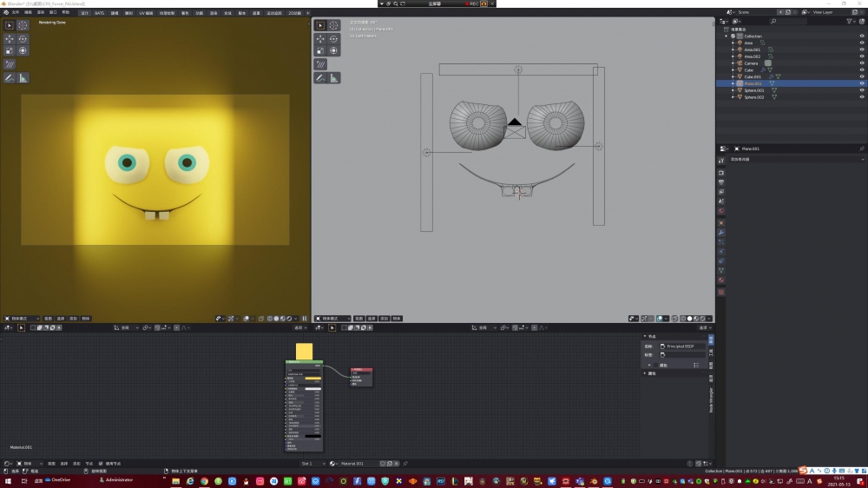Open the File menu
The width and height of the screenshot is (868, 488).
(16, 12)
